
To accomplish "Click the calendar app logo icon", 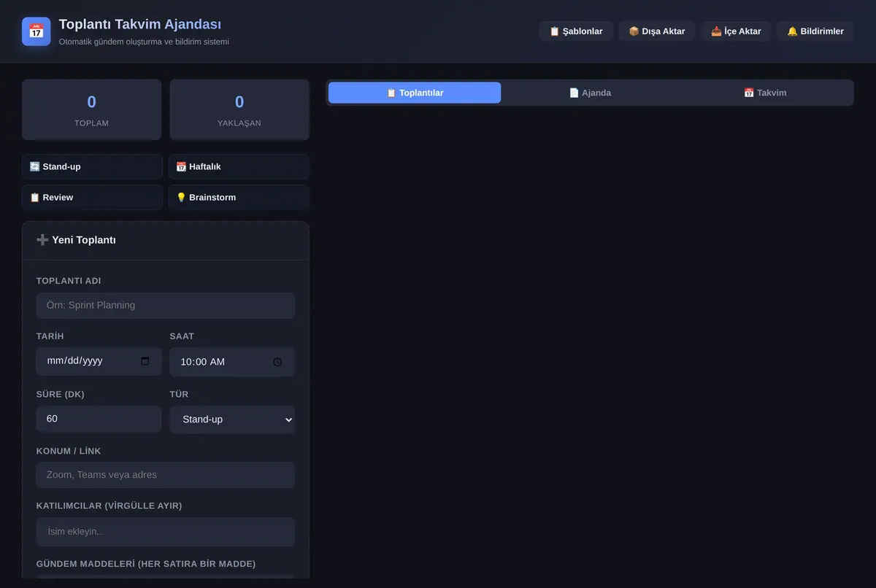I will tap(36, 31).
